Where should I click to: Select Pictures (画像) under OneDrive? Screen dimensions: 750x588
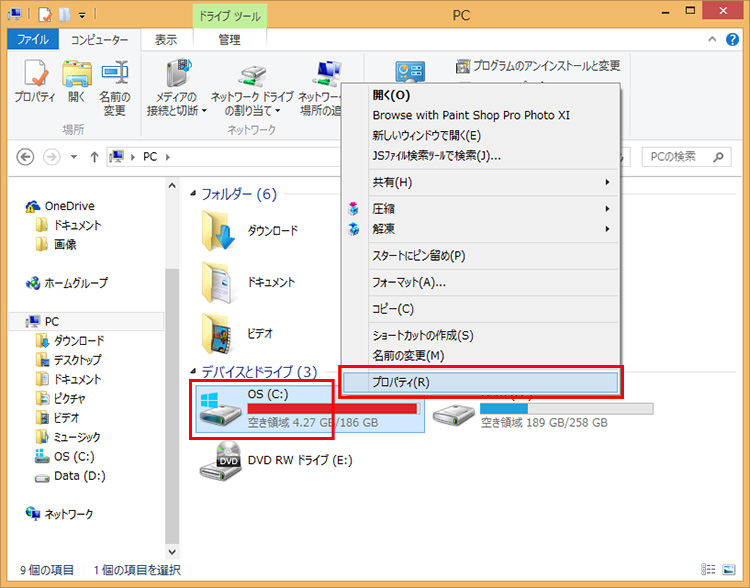(56, 244)
